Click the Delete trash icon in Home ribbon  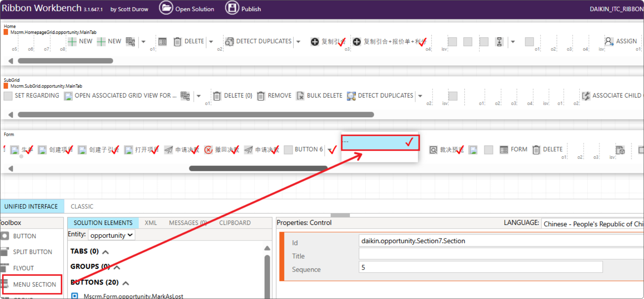tap(177, 42)
